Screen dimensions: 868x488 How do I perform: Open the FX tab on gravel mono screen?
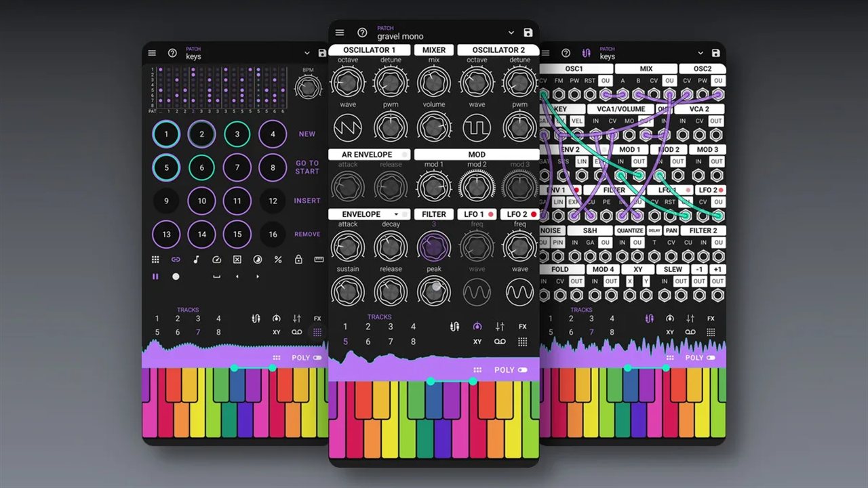click(522, 327)
